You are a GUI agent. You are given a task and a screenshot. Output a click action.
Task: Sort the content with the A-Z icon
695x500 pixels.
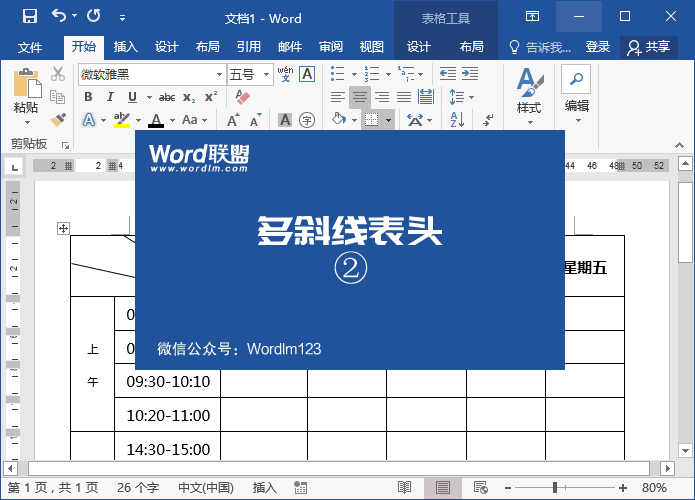coord(457,120)
